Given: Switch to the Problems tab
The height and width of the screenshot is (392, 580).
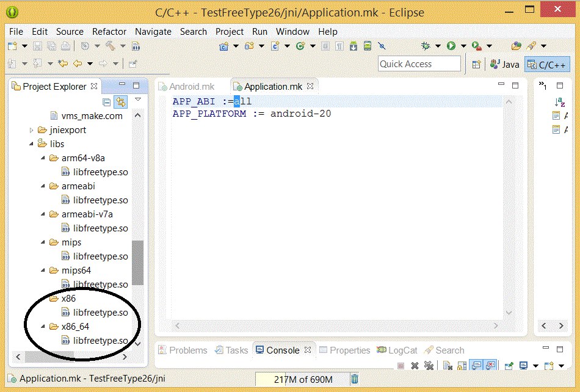Looking at the screenshot, I should (x=183, y=350).
